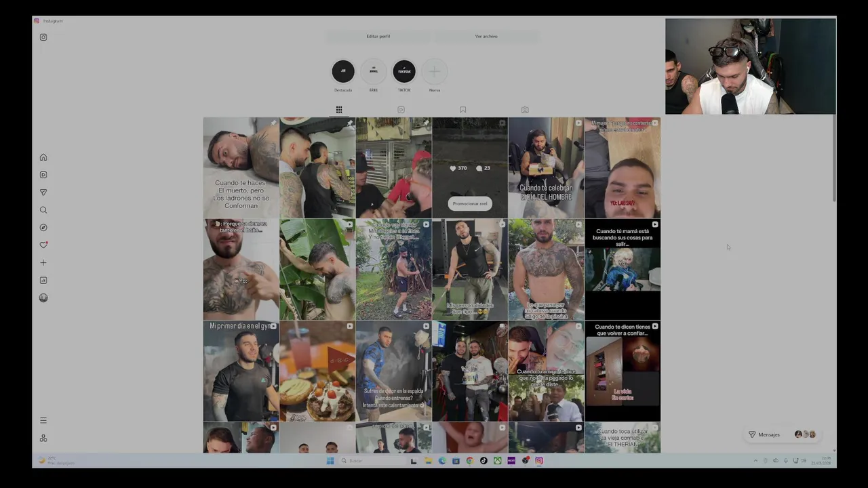
Task: Click the Ver archivo button
Action: 486,36
